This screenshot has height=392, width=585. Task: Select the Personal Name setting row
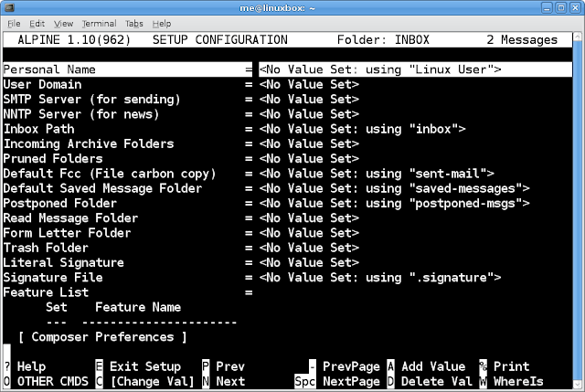tap(287, 69)
